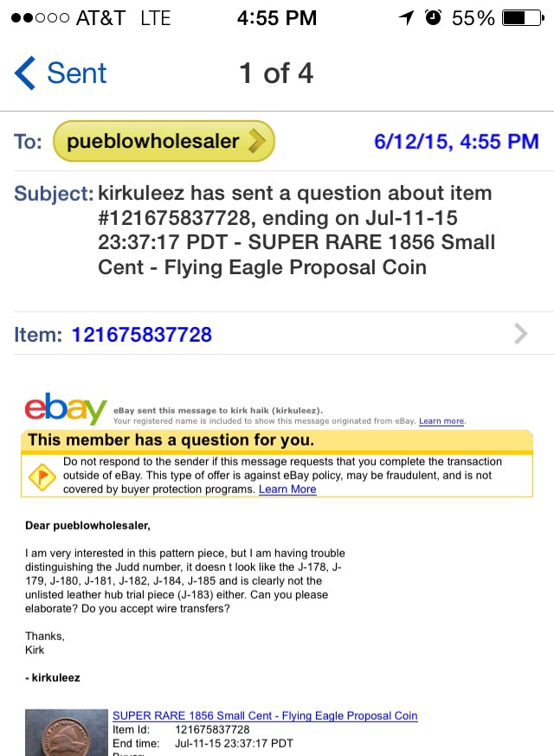Tap the location arrow status icon

pos(406,18)
